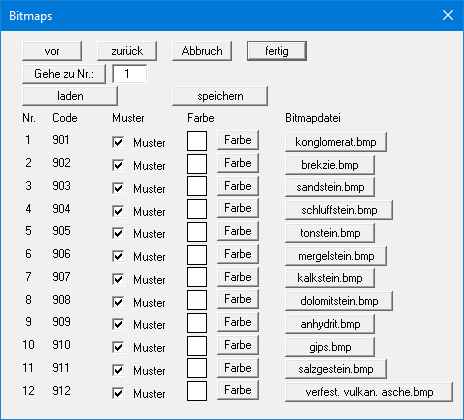Open the Farbe button for code 902

(x=238, y=163)
